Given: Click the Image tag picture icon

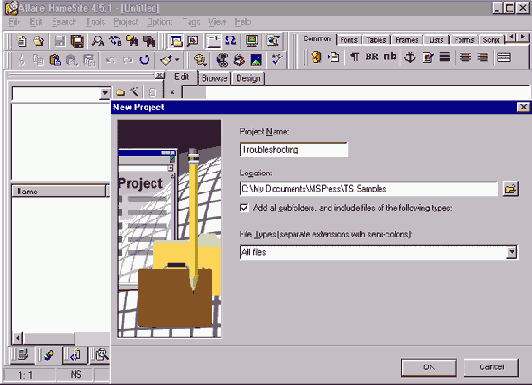Looking at the screenshot, I should click(x=256, y=60).
